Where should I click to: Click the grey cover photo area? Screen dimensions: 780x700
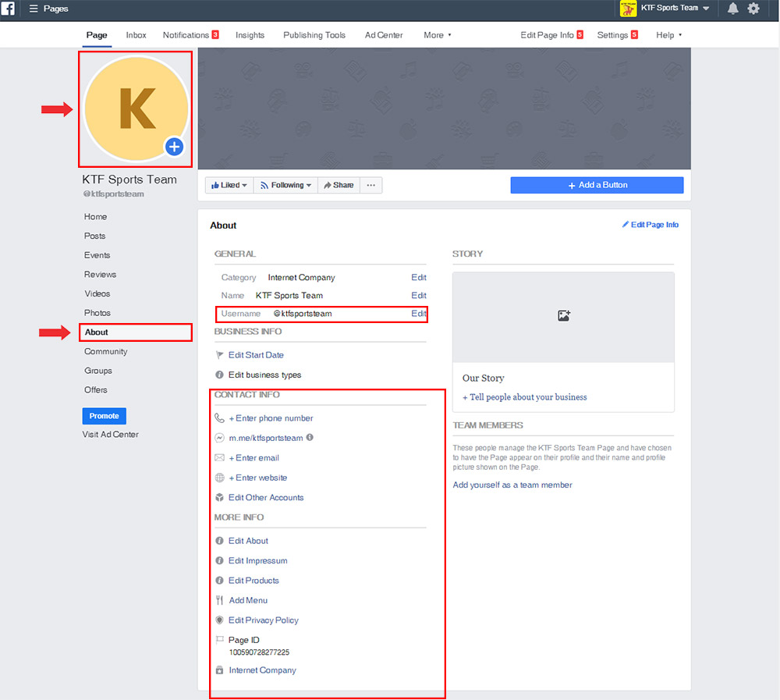445,108
